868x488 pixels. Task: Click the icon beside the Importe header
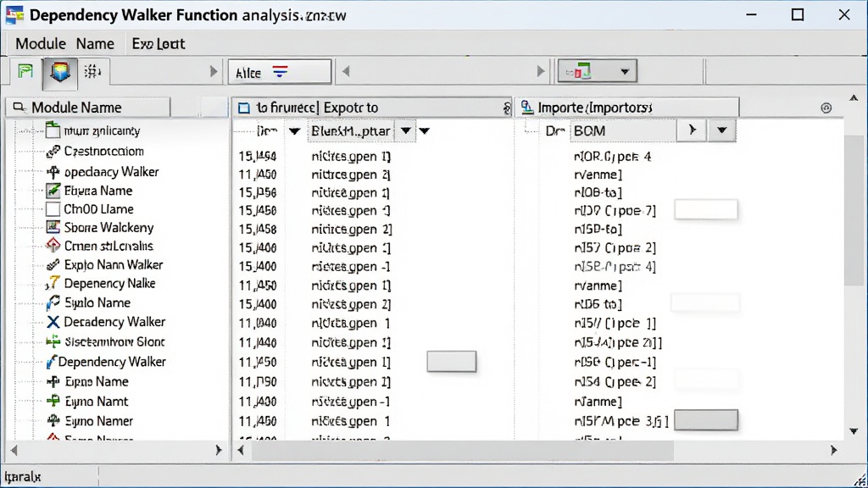[x=527, y=108]
